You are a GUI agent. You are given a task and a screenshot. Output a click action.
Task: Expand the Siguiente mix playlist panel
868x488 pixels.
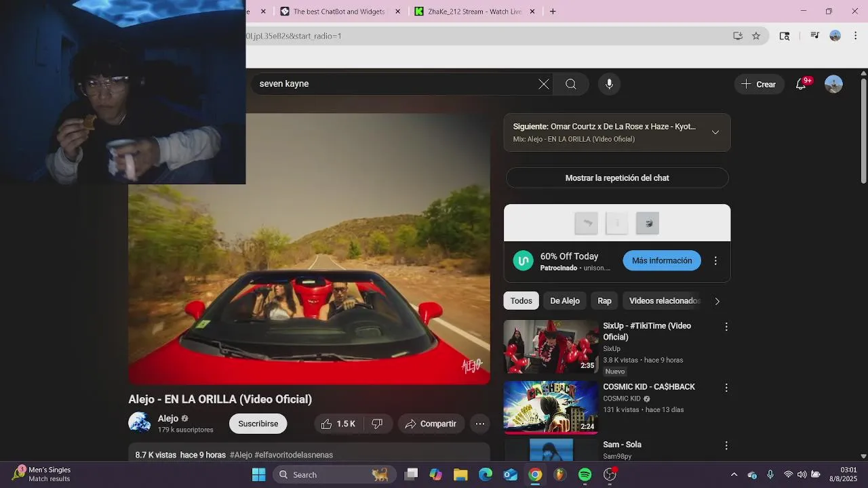pyautogui.click(x=715, y=132)
